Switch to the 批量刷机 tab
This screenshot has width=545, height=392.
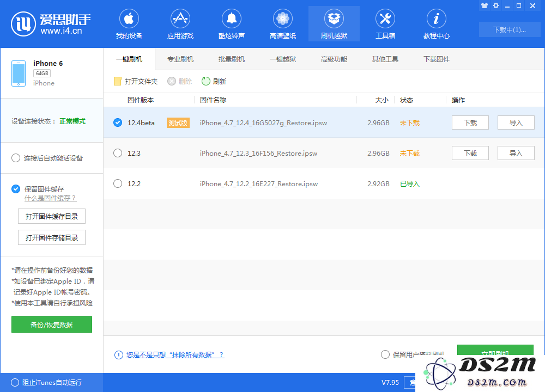click(232, 59)
